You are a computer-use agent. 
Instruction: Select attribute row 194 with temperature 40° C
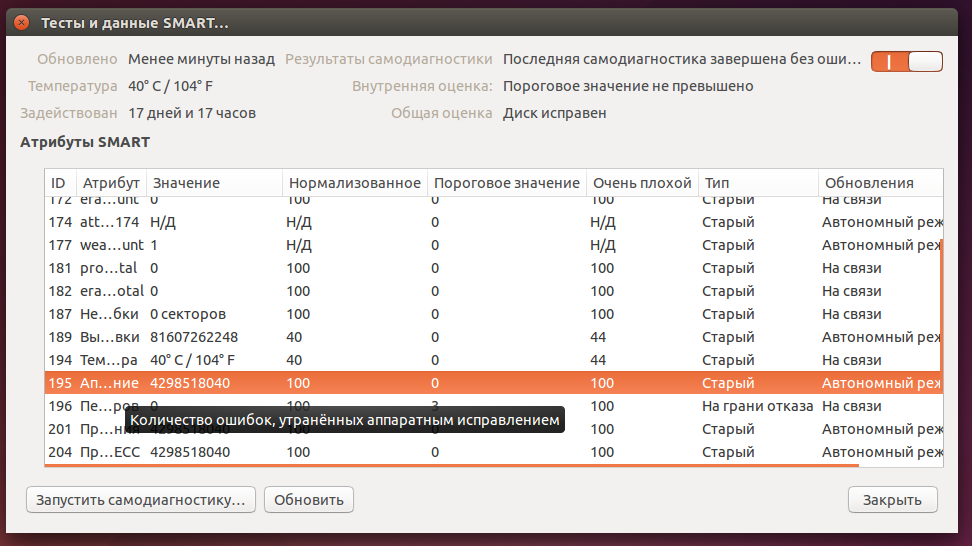pos(400,360)
